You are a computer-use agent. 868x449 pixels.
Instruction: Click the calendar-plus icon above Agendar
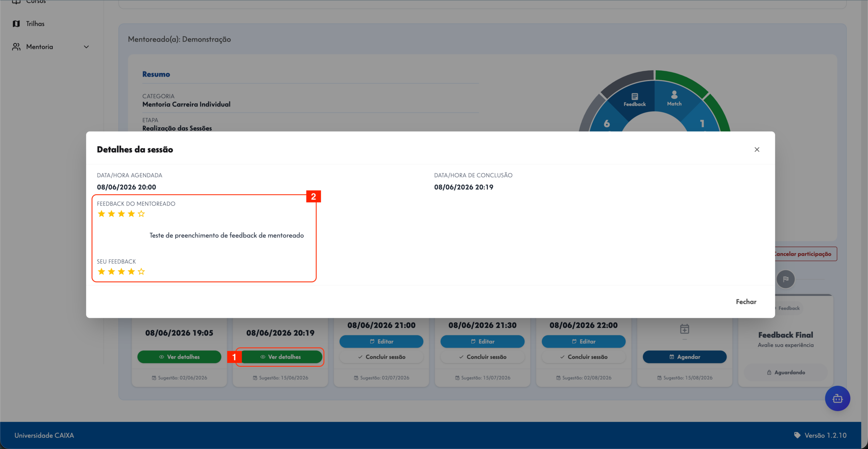click(x=685, y=329)
